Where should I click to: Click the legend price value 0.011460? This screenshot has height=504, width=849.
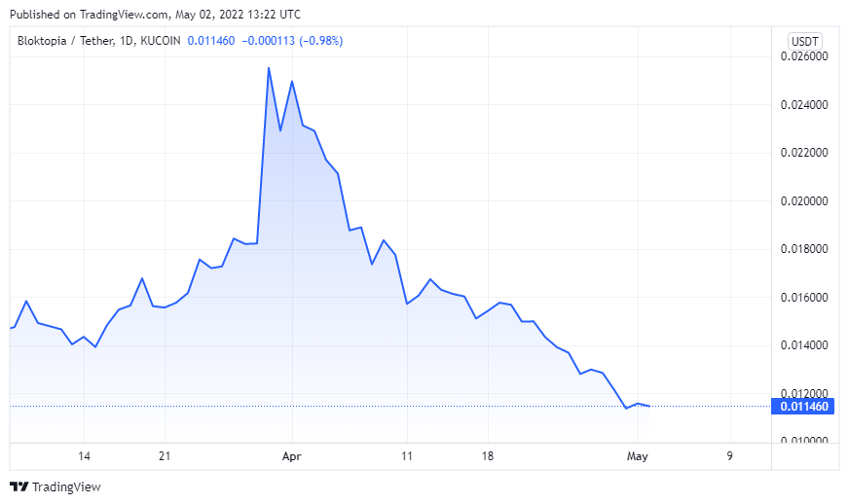click(x=213, y=41)
